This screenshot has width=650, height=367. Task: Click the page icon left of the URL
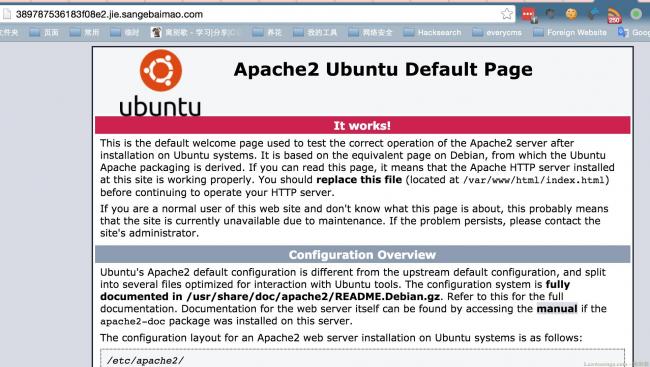point(6,14)
